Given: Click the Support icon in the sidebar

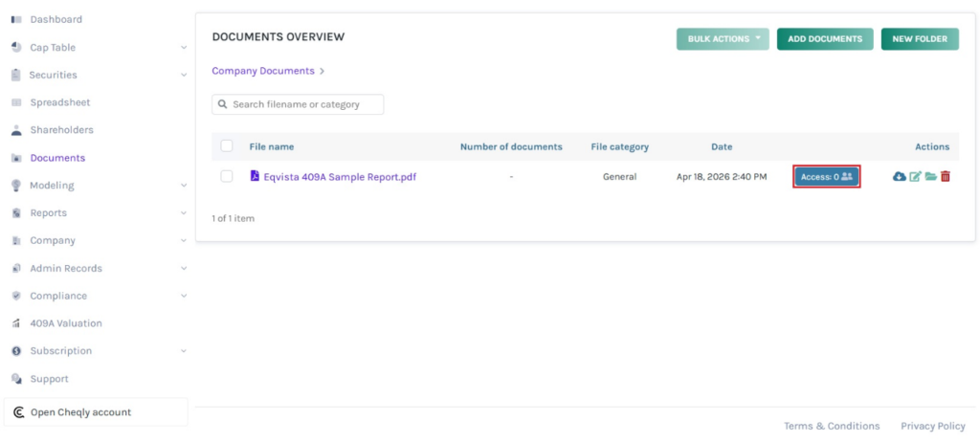Looking at the screenshot, I should 16,379.
